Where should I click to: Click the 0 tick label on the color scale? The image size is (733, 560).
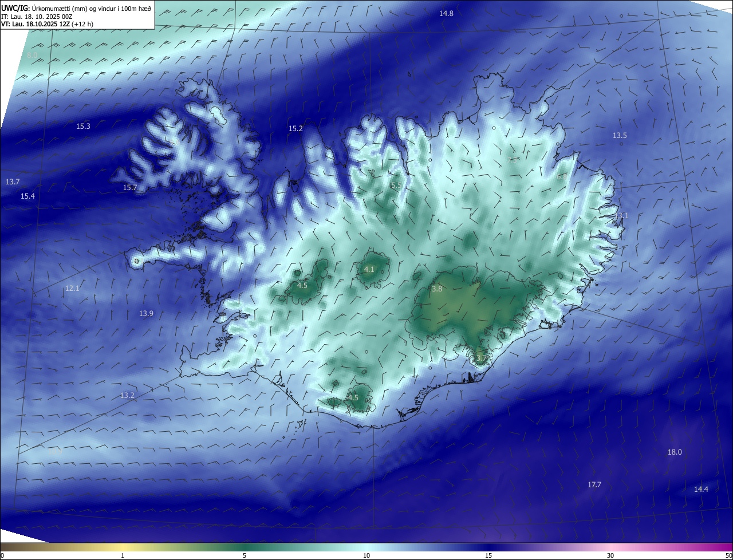tap(2, 556)
